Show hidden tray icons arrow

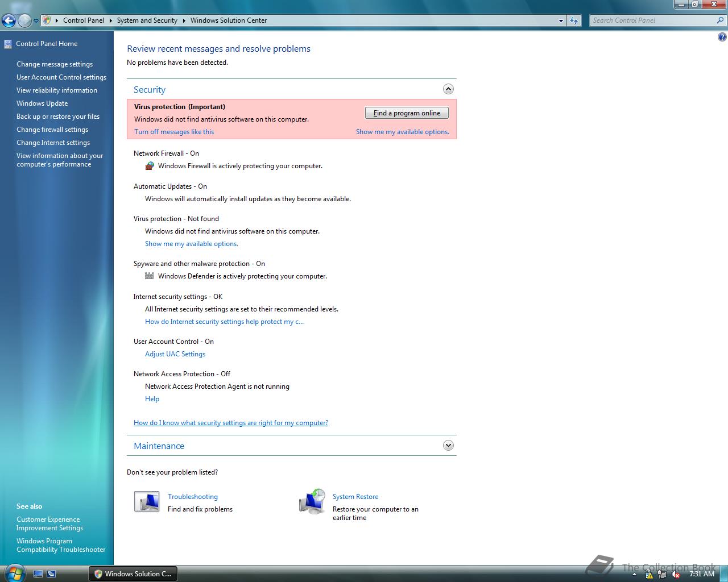pyautogui.click(x=634, y=575)
